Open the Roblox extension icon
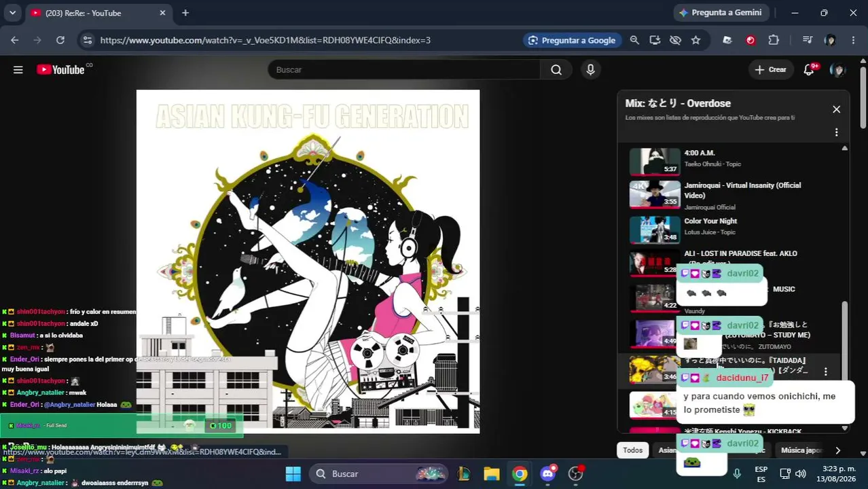Viewport: 868px width, 489px height. coord(727,40)
